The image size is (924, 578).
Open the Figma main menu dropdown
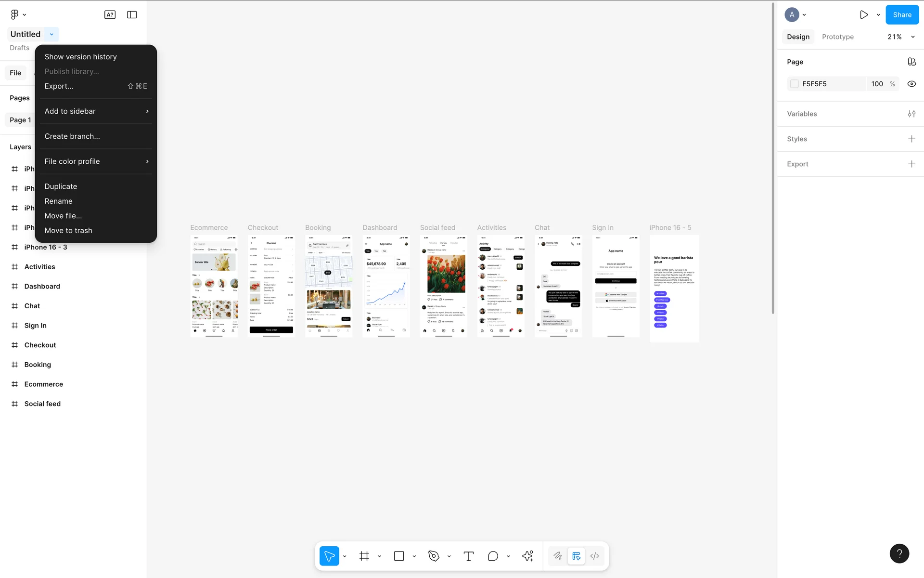[x=18, y=15]
